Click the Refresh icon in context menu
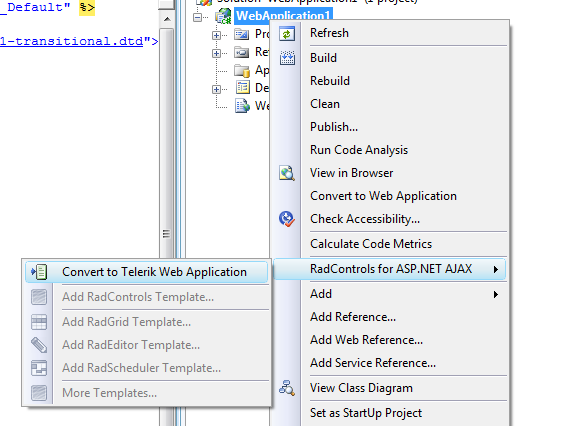The height and width of the screenshot is (426, 568). point(287,34)
